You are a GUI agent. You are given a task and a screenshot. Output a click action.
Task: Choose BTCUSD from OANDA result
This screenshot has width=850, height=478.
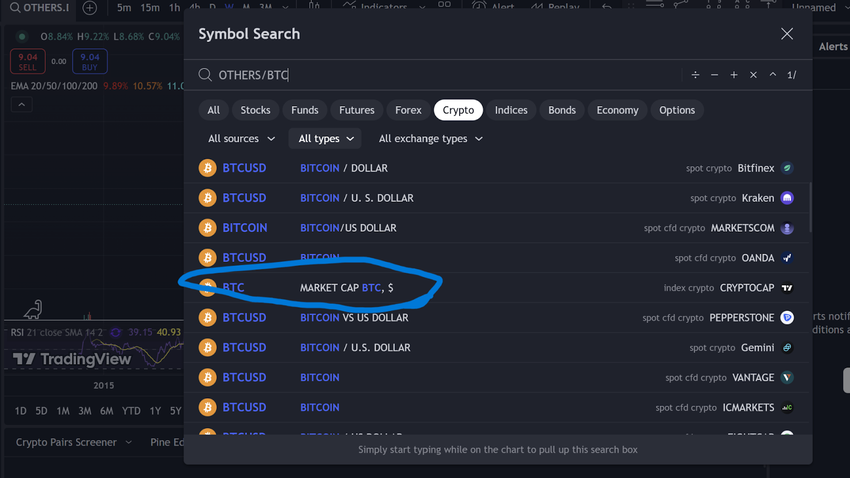pos(496,257)
